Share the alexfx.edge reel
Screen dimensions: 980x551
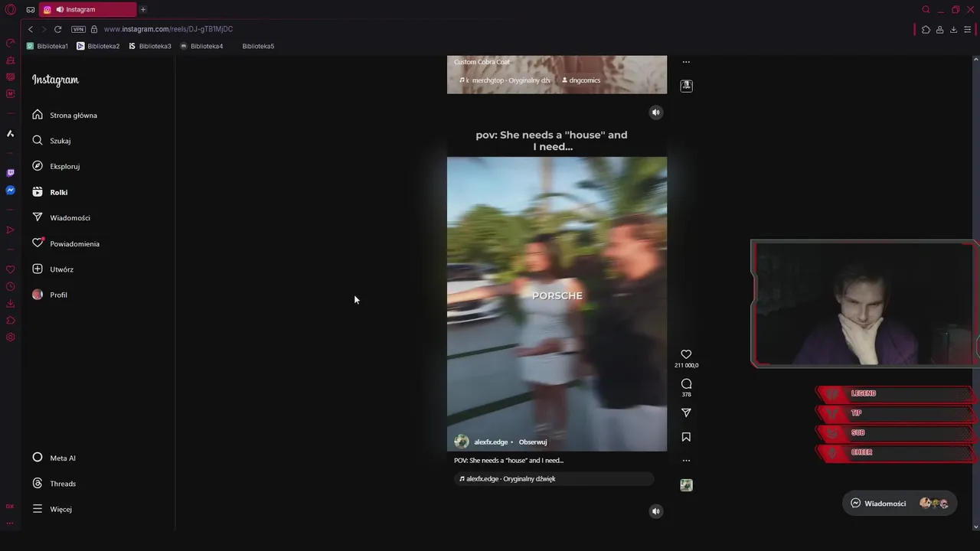686,412
